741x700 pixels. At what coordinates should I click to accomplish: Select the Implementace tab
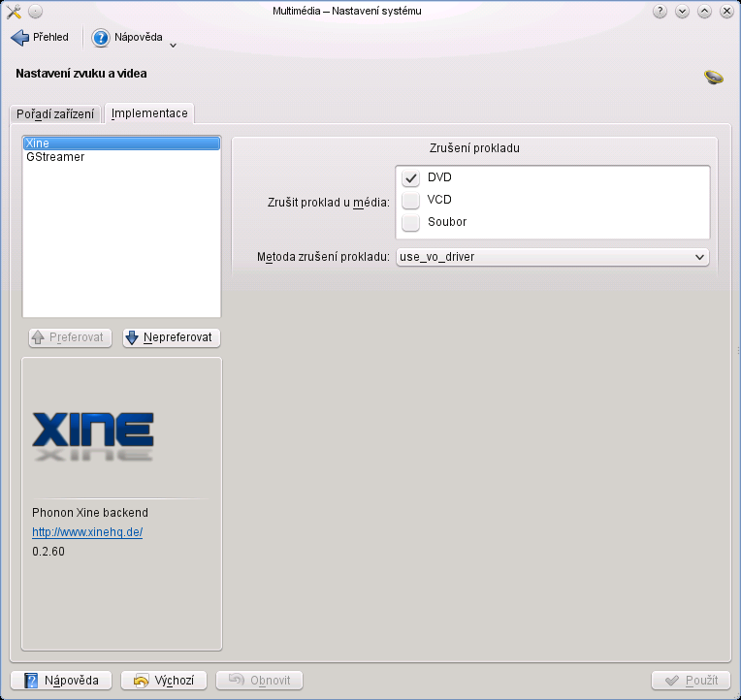[x=149, y=113]
